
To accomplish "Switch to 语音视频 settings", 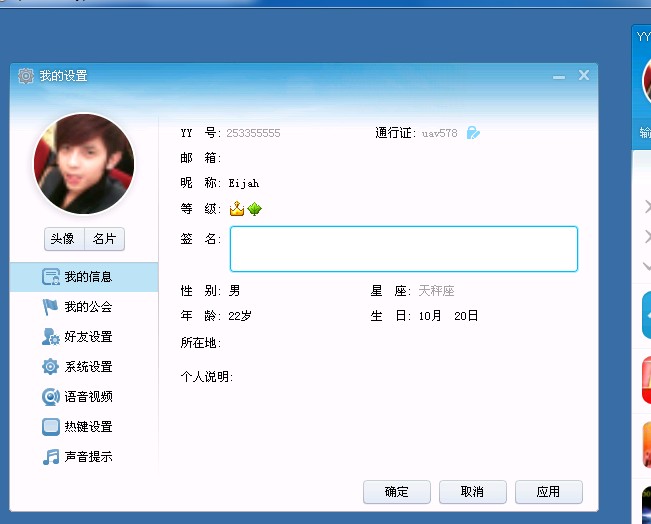I will pyautogui.click(x=84, y=397).
